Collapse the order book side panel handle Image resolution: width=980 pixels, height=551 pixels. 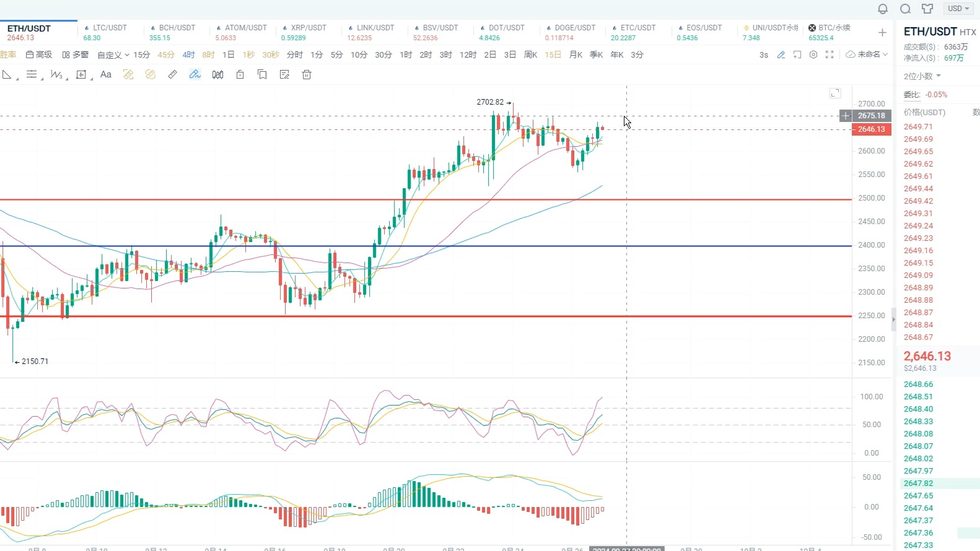[893, 319]
